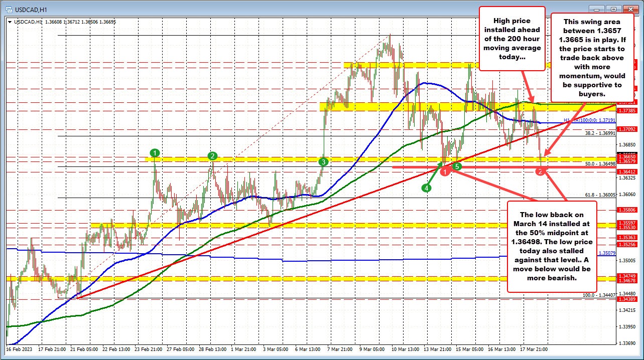Select green numbered marker 3 on the chart
This screenshot has height=360, width=644.
(x=323, y=161)
